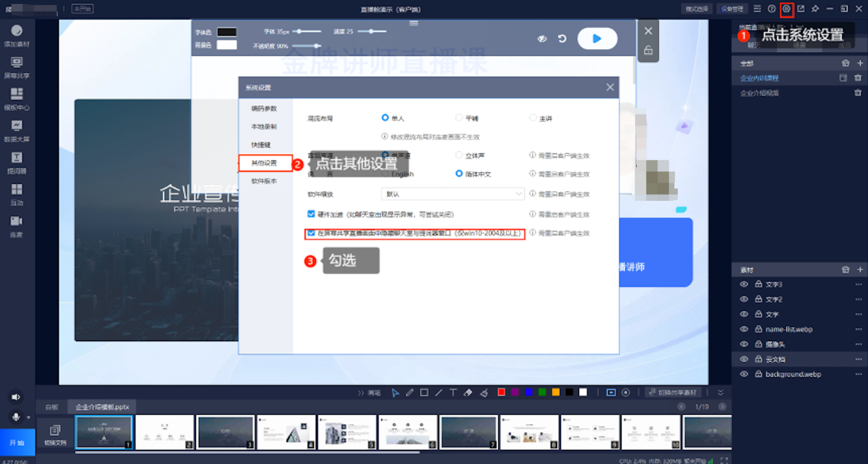Click the fullscreen icon in status bar
Image resolution: width=868 pixels, height=464 pixels.
coord(724,460)
